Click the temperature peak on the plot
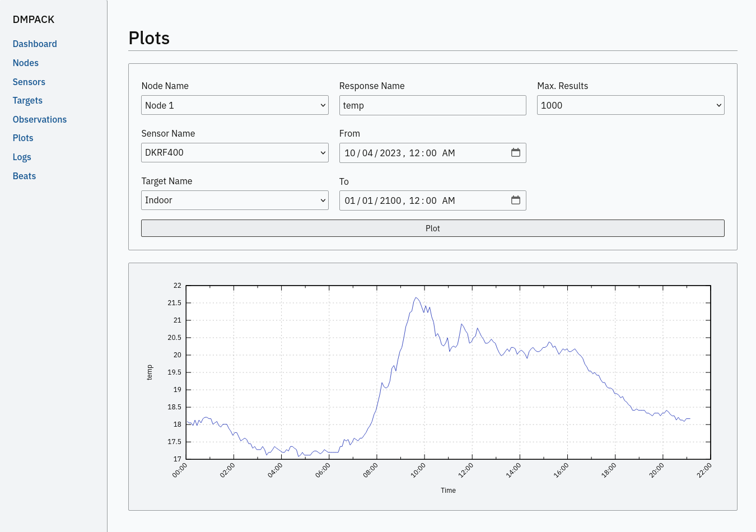 pos(416,298)
